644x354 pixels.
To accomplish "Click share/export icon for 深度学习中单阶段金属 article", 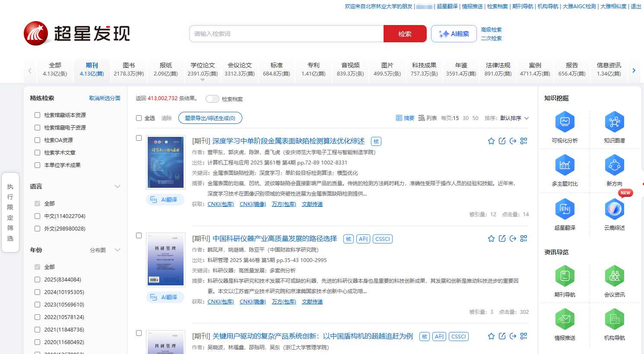I will click(513, 141).
